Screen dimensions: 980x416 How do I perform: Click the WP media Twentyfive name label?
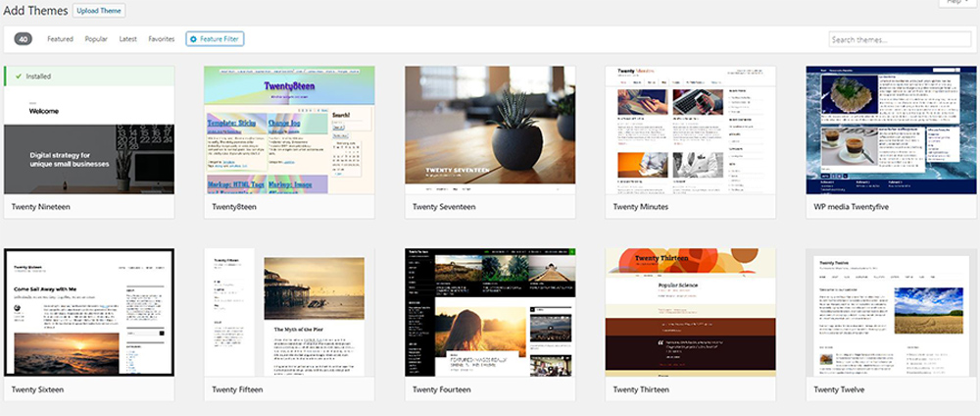pyautogui.click(x=852, y=207)
